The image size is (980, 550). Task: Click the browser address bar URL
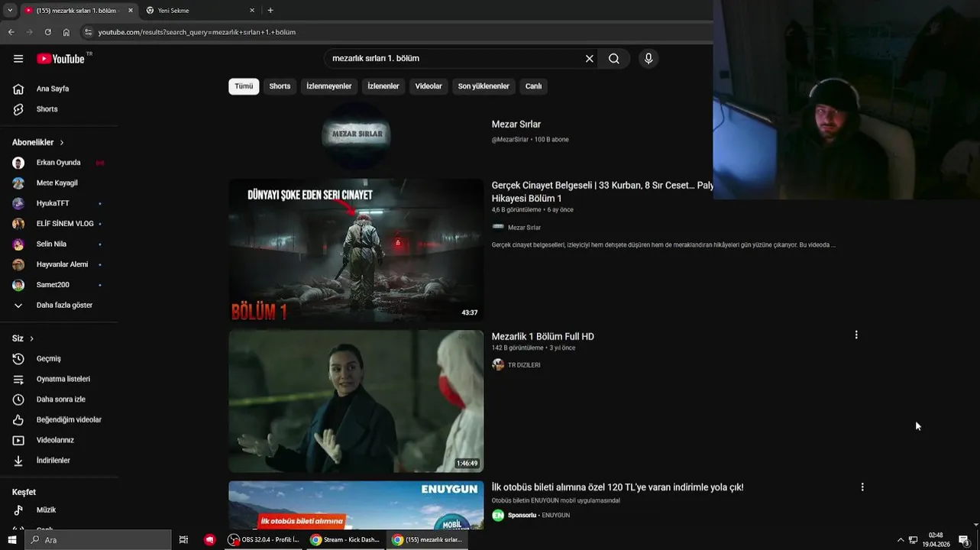197,32
